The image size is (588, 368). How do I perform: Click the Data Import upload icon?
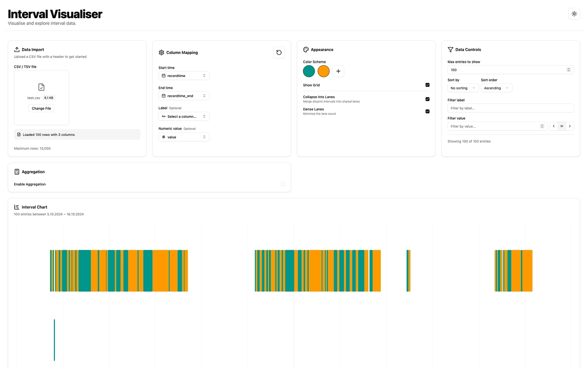coord(17,50)
